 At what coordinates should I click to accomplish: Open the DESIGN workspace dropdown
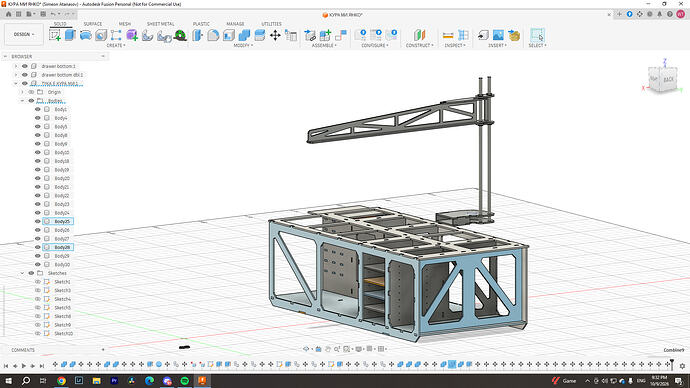click(24, 34)
